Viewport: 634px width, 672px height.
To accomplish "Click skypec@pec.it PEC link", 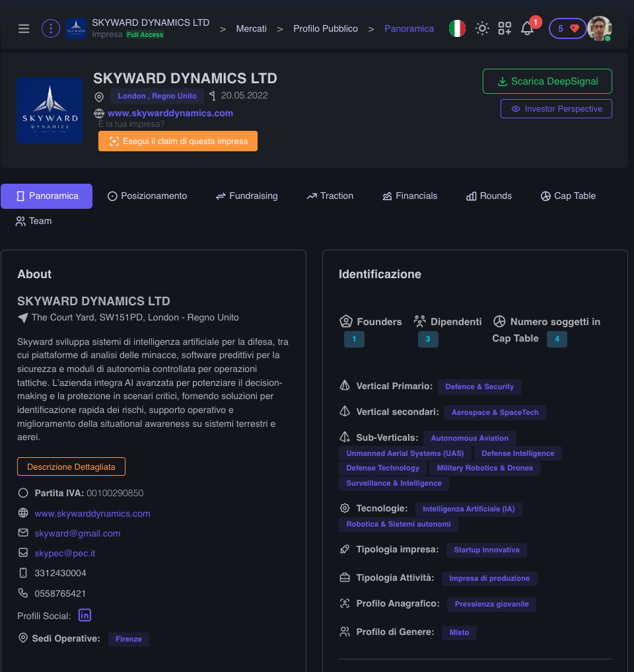I will pos(65,553).
